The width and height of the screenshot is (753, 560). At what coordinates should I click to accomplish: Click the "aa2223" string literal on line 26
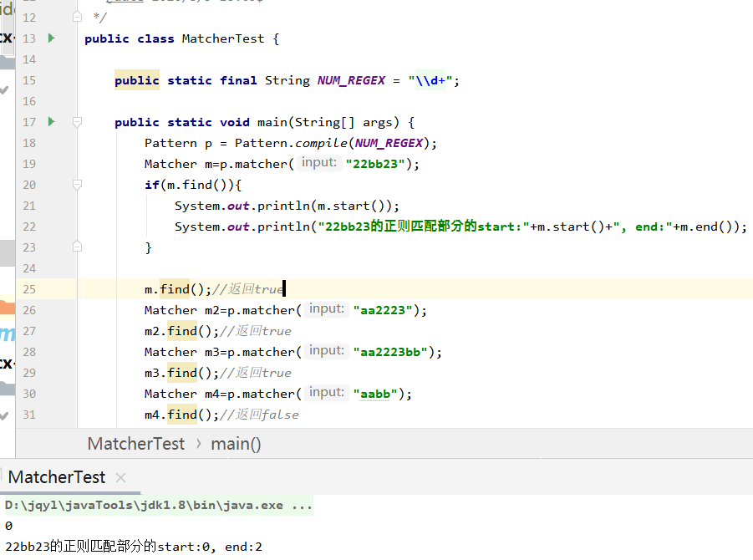(x=383, y=310)
